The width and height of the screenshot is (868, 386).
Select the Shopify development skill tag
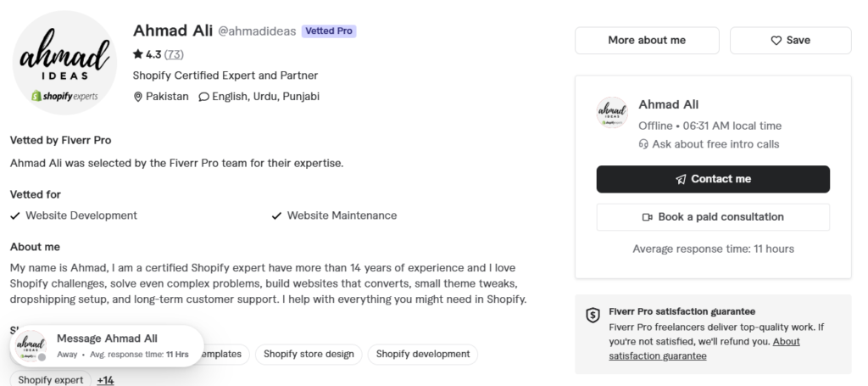click(423, 355)
